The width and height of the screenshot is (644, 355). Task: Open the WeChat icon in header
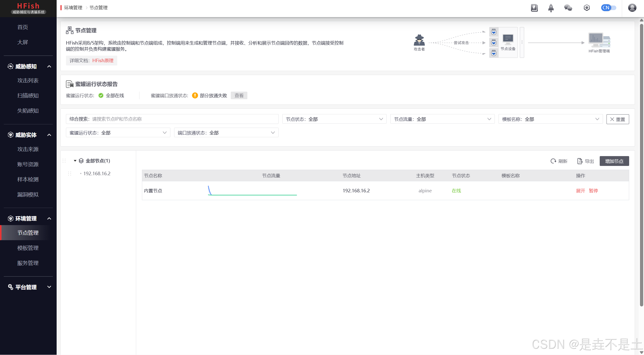click(568, 8)
